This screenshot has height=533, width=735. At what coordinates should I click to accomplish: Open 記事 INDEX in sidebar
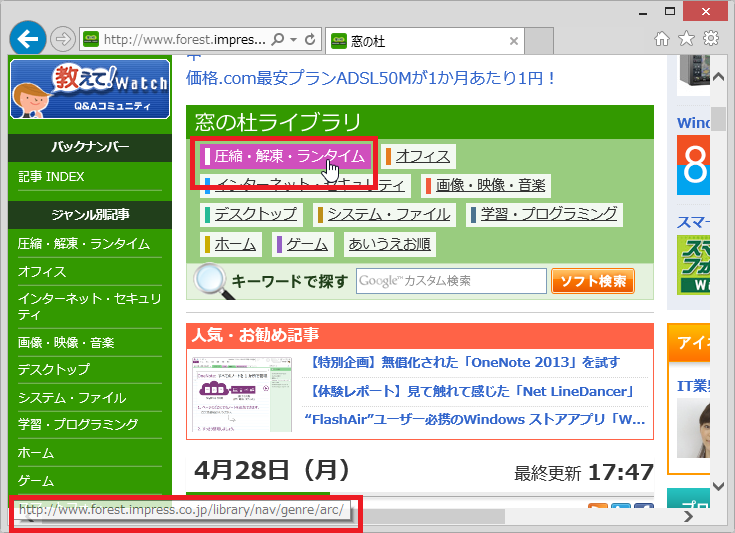51,177
